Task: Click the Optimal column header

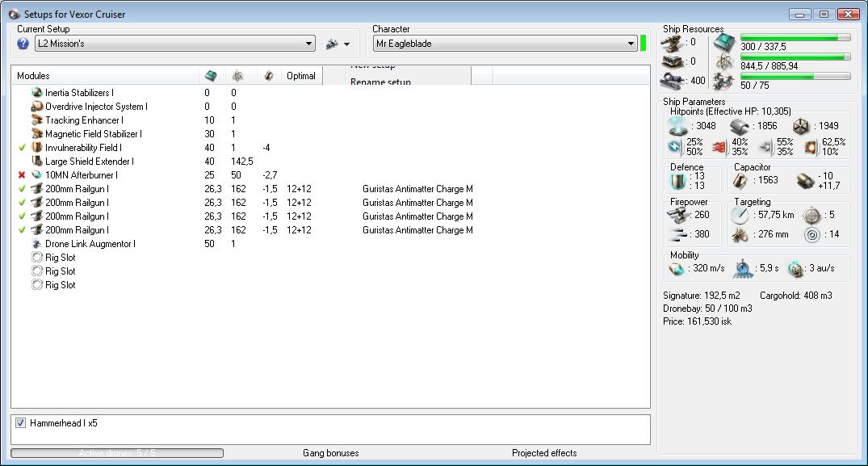Action: coord(301,76)
